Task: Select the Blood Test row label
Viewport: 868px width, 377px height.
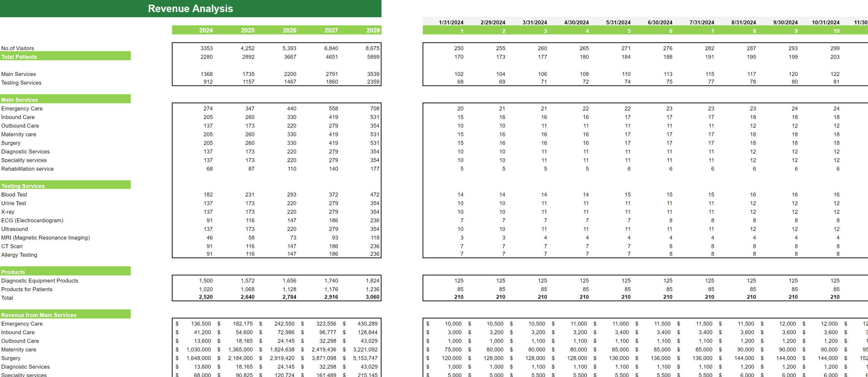Action: [14, 194]
